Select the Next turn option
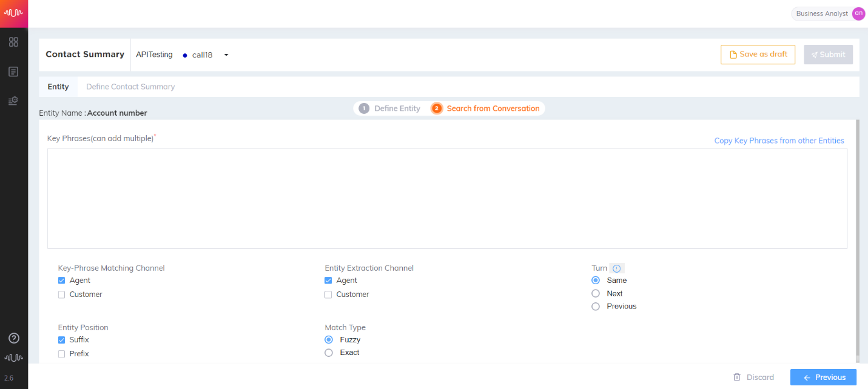The width and height of the screenshot is (868, 389). [596, 293]
